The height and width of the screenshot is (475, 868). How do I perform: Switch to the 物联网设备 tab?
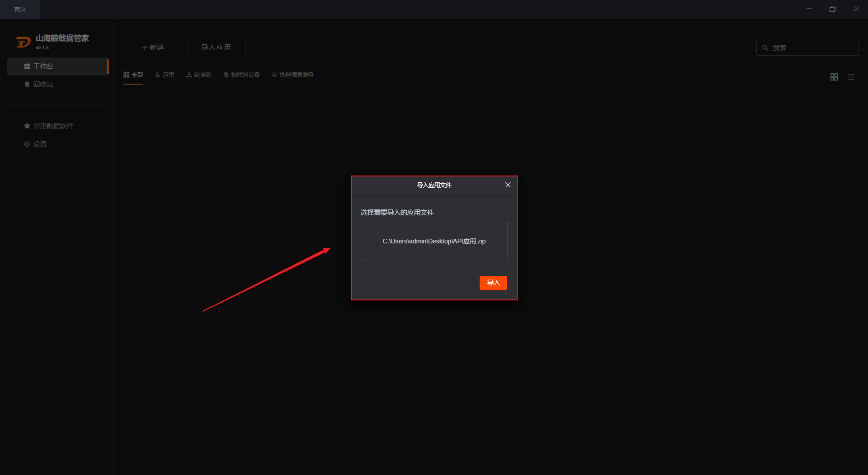241,75
